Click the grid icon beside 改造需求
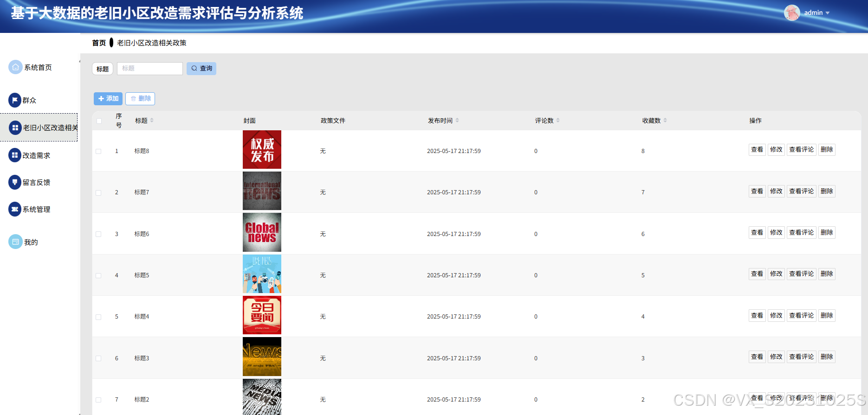This screenshot has width=868, height=415. 15,155
